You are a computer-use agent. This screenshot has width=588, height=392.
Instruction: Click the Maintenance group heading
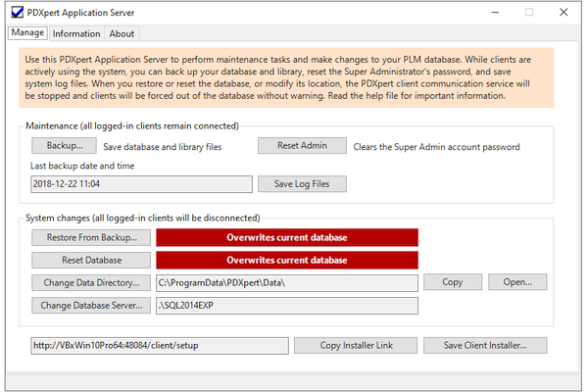132,126
